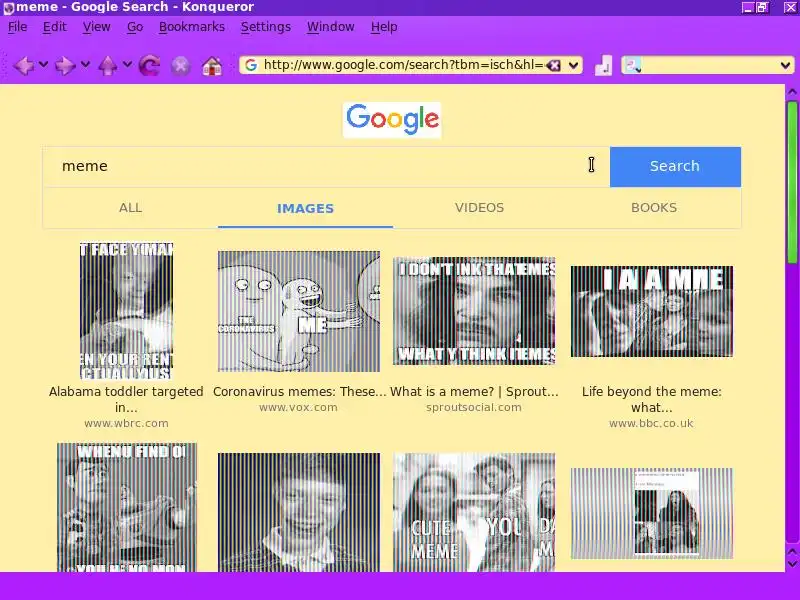Open the View menu
The width and height of the screenshot is (800, 600).
point(96,27)
